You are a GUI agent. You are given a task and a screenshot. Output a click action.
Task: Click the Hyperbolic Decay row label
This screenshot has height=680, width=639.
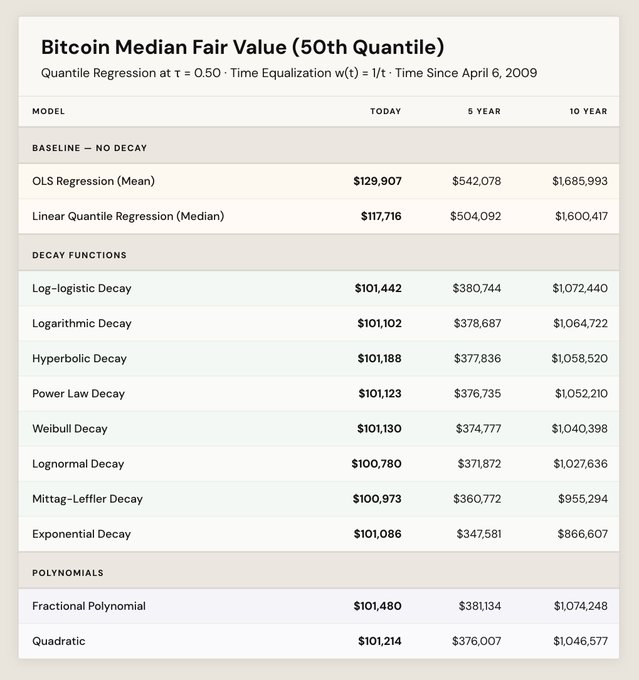tap(79, 358)
